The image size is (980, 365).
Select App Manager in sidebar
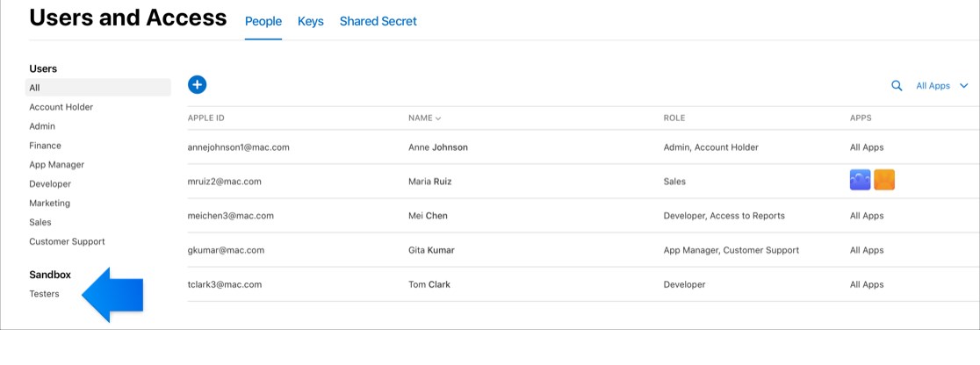point(57,165)
